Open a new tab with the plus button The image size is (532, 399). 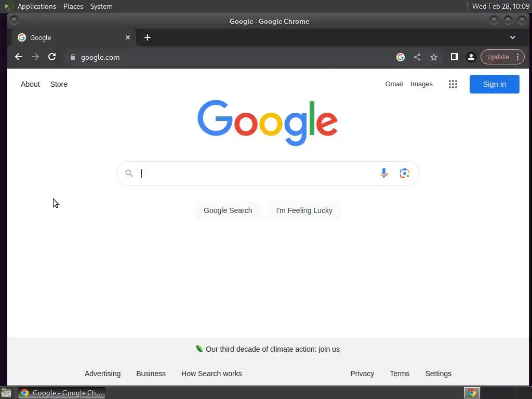point(147,37)
